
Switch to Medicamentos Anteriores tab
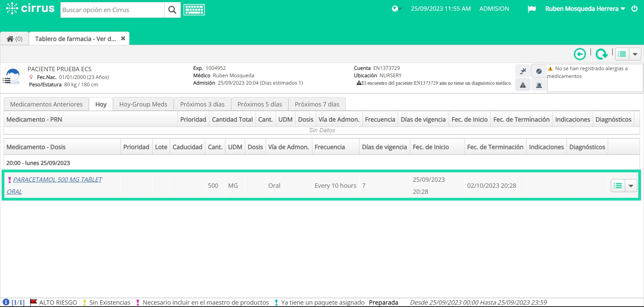(46, 104)
